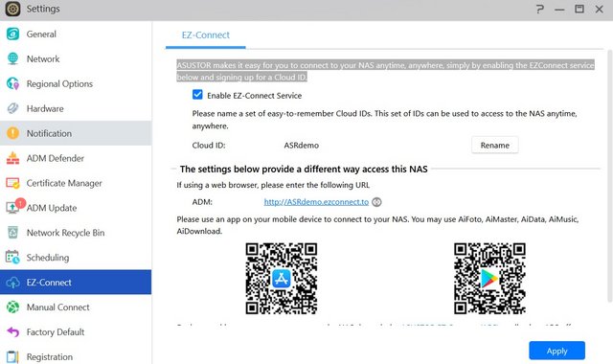Select Regional Options in the sidebar
Viewport: 613px width, 364px height.
[76, 83]
